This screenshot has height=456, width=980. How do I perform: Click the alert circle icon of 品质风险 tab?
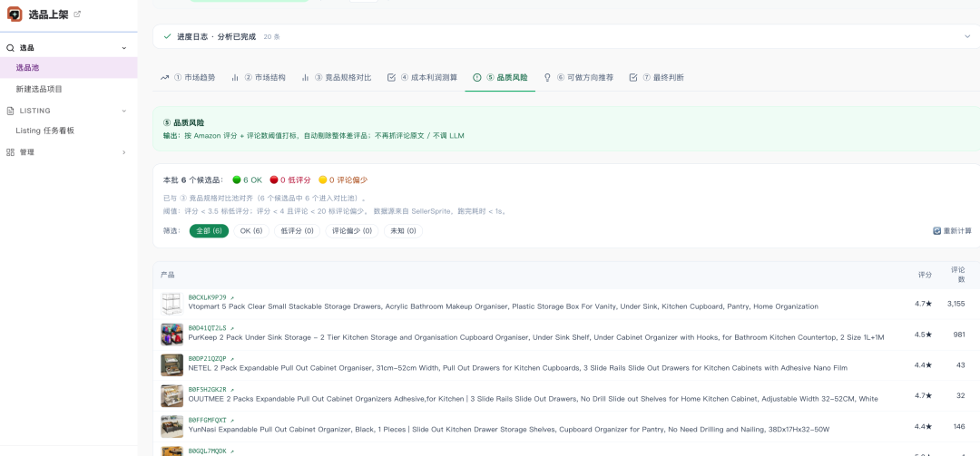[x=477, y=77]
